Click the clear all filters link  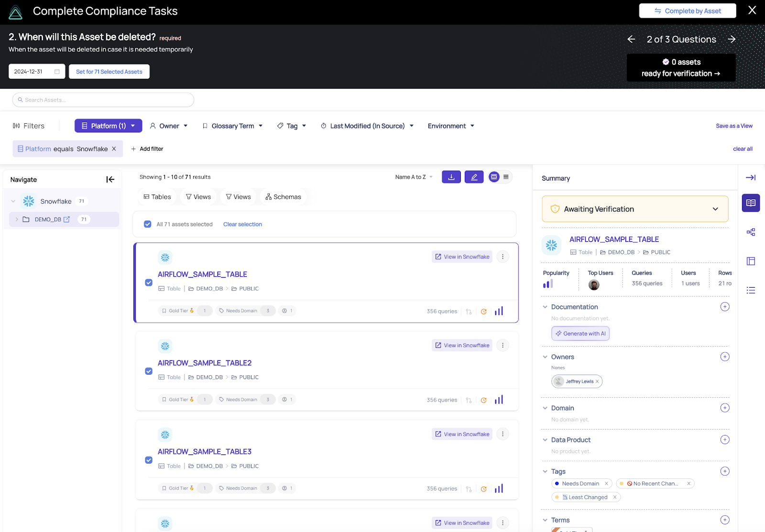tap(743, 149)
